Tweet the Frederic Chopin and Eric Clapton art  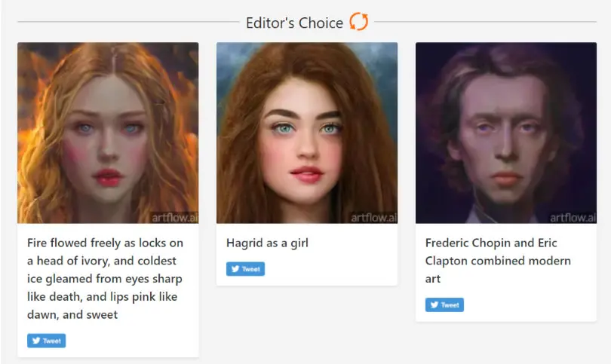444,304
